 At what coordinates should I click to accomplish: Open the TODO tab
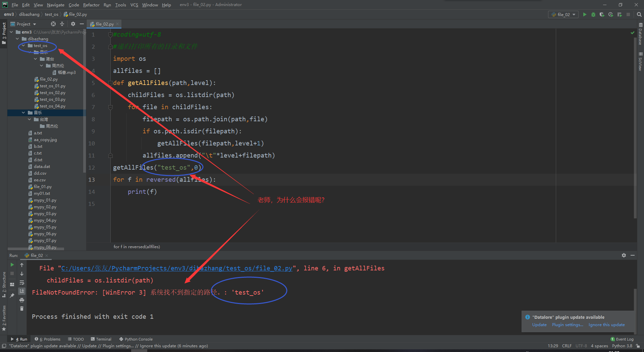(x=76, y=339)
